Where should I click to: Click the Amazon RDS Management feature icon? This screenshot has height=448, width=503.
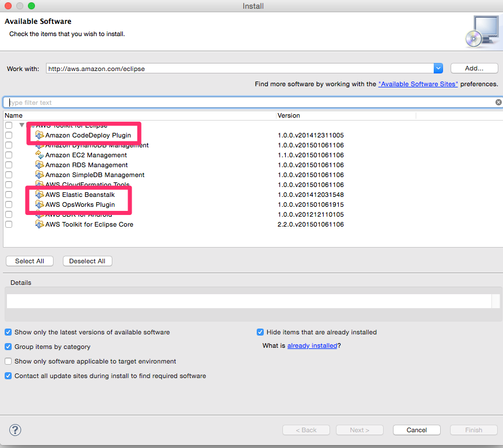(40, 165)
